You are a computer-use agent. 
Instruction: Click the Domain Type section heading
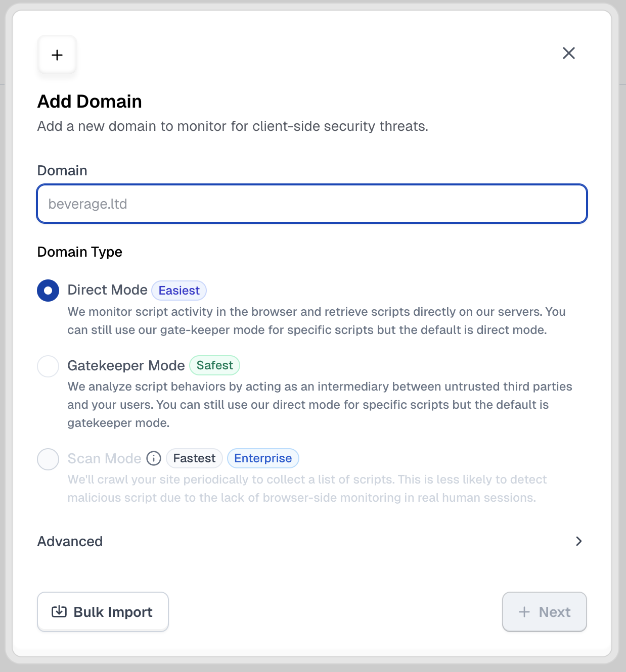79,252
